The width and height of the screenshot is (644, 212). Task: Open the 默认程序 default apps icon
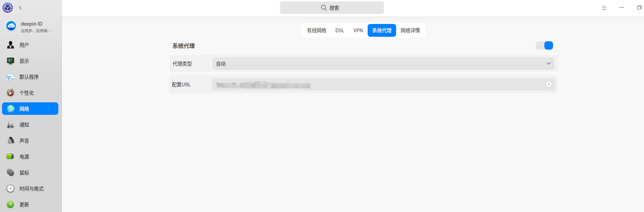[11, 77]
